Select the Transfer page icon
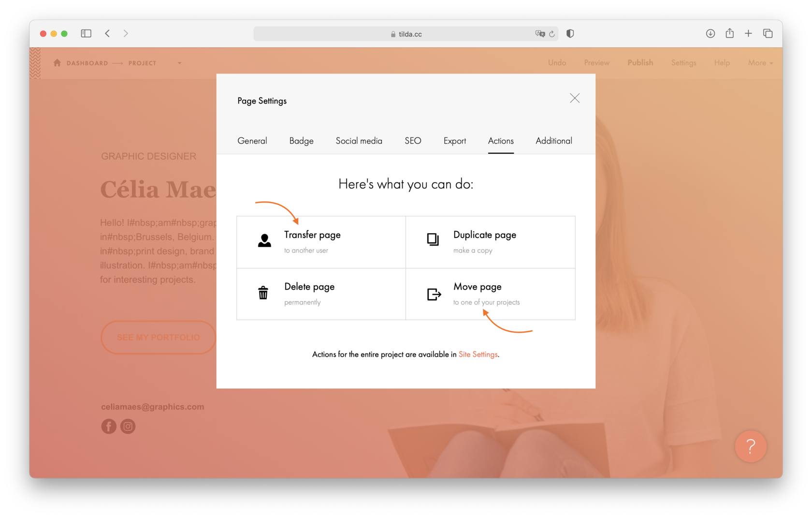This screenshot has width=812, height=517. [264, 241]
